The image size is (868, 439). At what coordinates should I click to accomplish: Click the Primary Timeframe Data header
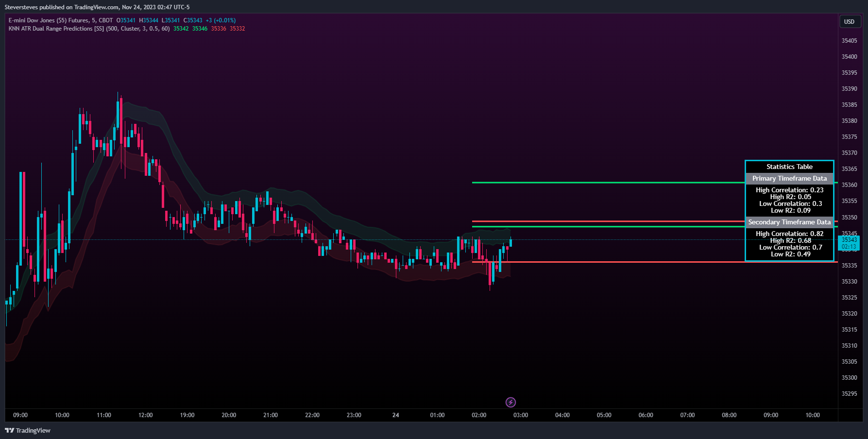(x=789, y=178)
